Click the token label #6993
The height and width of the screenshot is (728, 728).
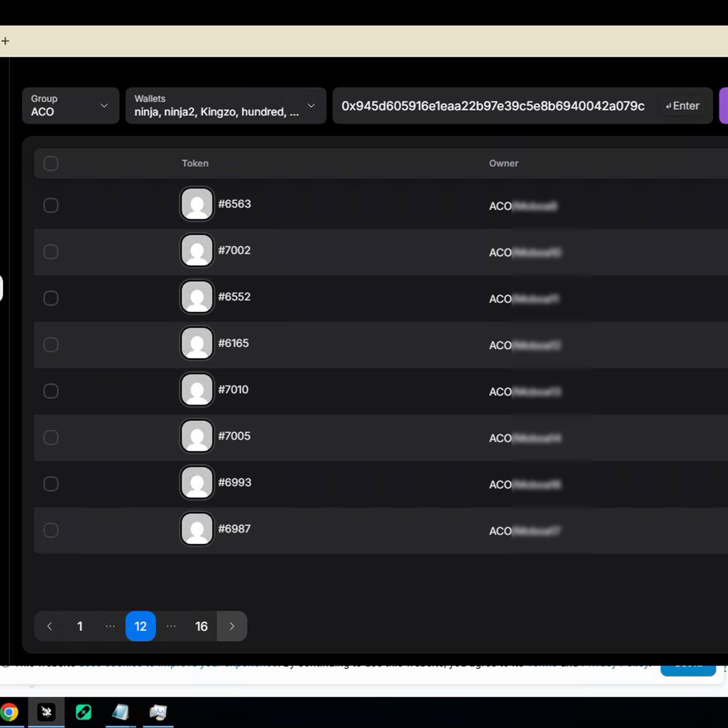click(x=235, y=482)
